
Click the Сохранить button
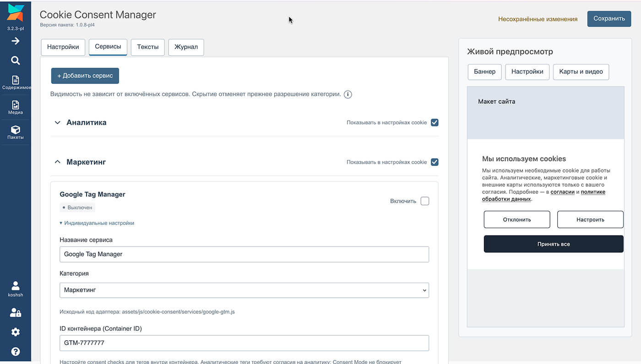[x=609, y=19]
